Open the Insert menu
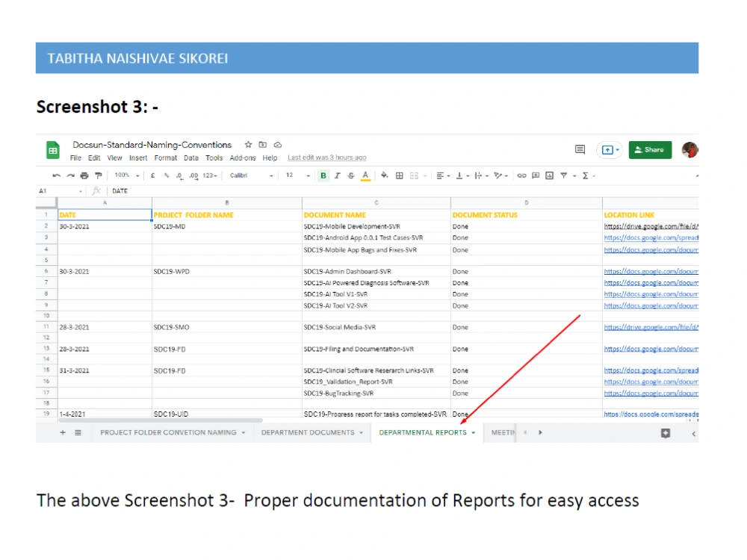The width and height of the screenshot is (747, 560). (x=138, y=158)
